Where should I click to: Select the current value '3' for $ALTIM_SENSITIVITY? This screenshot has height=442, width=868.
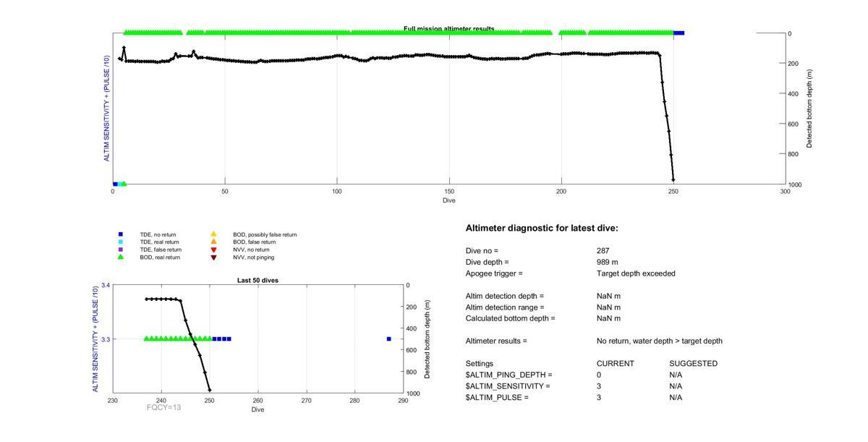(x=599, y=386)
